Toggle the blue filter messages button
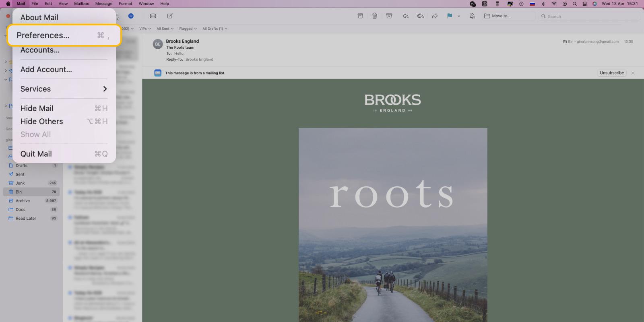 click(131, 16)
